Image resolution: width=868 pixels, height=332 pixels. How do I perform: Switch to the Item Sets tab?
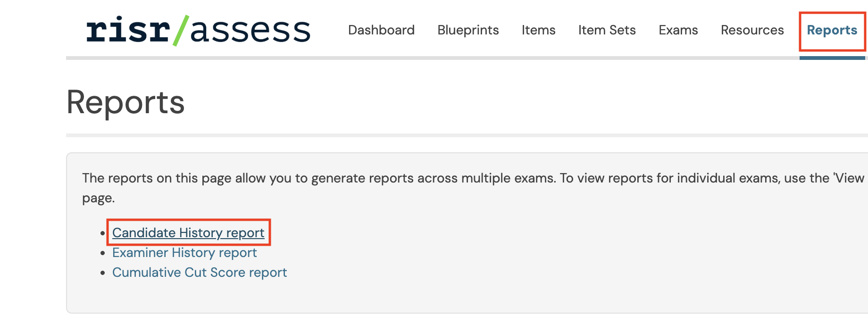[x=607, y=30]
